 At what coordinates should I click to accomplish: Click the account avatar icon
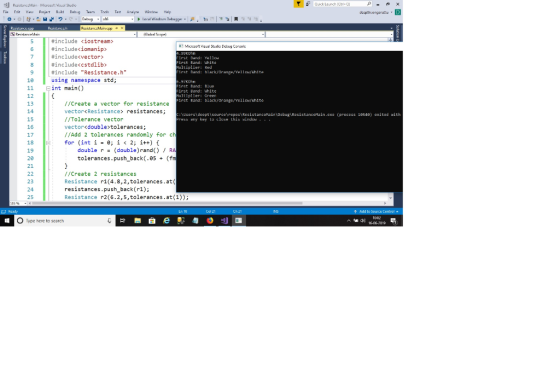coord(398,12)
